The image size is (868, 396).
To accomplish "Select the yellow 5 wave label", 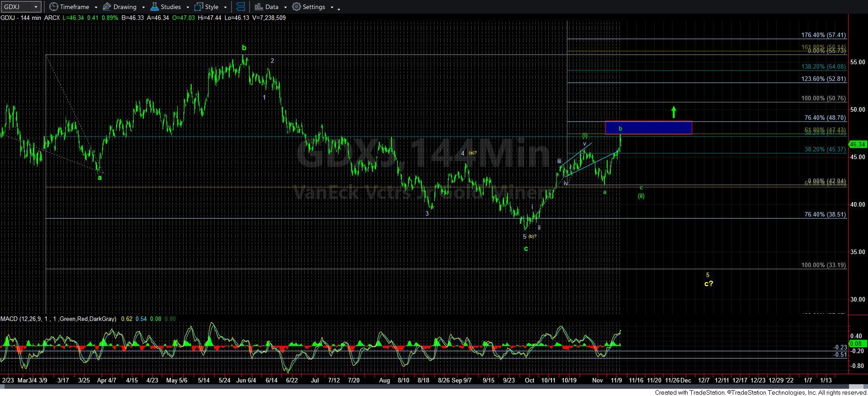I will click(708, 275).
